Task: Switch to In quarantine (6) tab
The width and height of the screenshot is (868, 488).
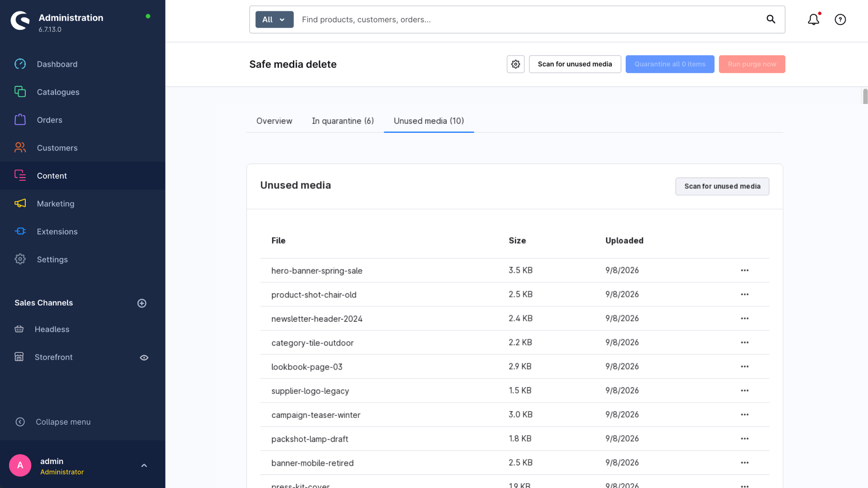Action: (x=343, y=121)
